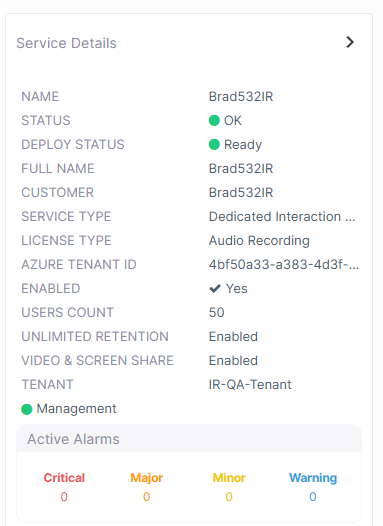Click the Active Alarms header
The width and height of the screenshot is (383, 526).
(x=73, y=439)
